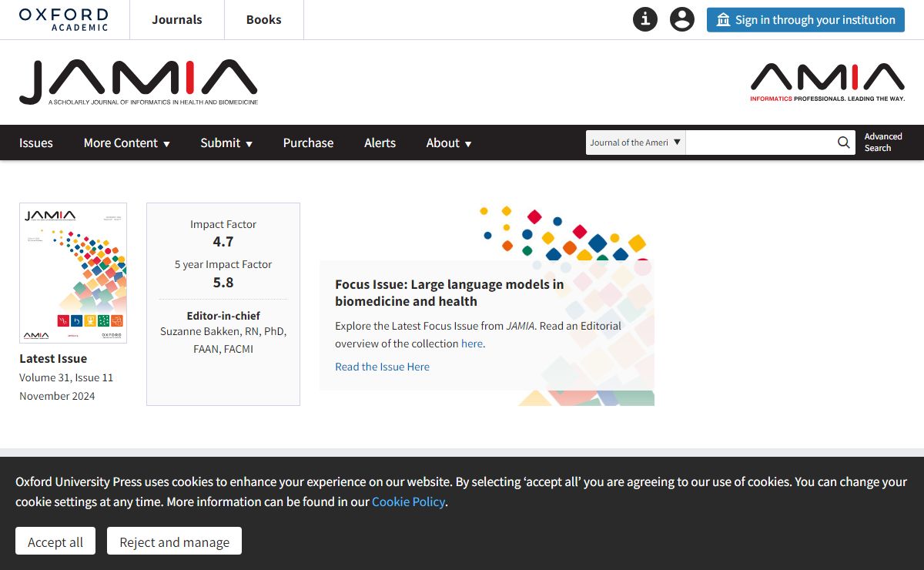
Task: Click the 5 year Impact Factor 5.8
Action: pos(223,282)
